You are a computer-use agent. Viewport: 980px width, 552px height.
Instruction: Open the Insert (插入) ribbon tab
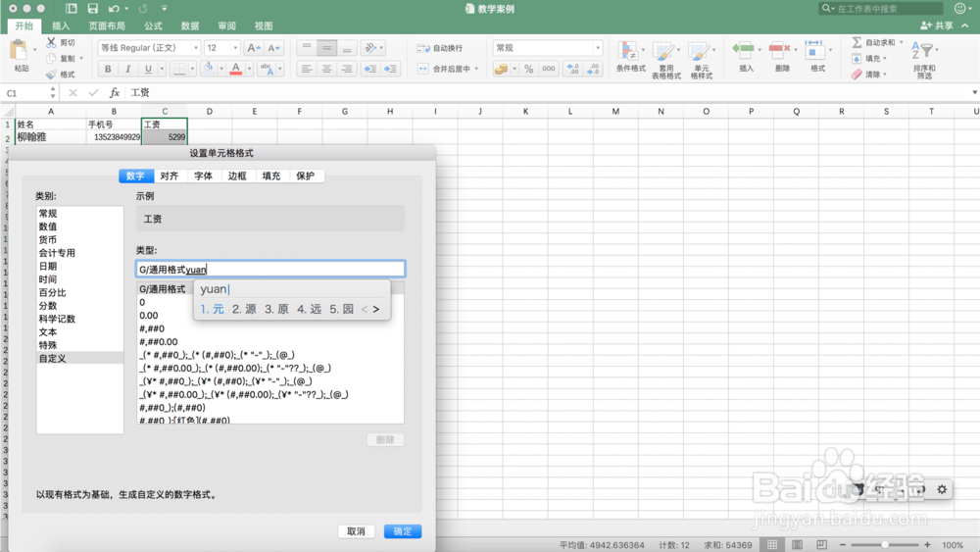point(61,25)
